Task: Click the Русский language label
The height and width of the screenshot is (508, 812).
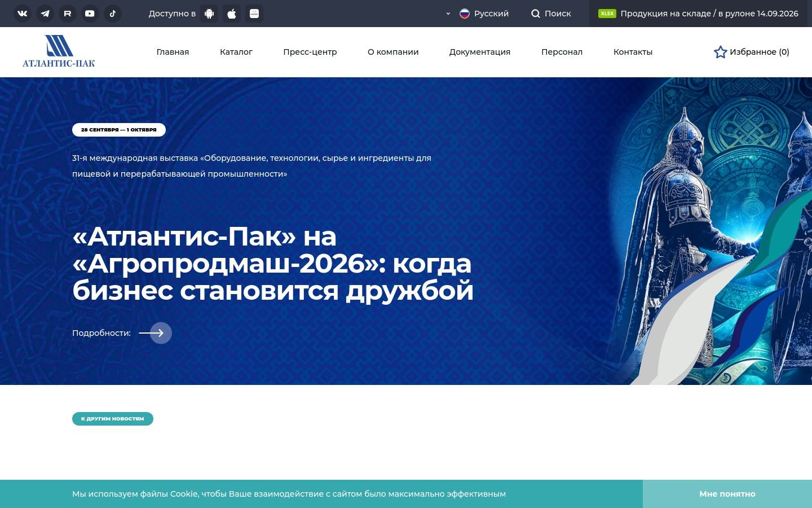Action: (x=491, y=14)
